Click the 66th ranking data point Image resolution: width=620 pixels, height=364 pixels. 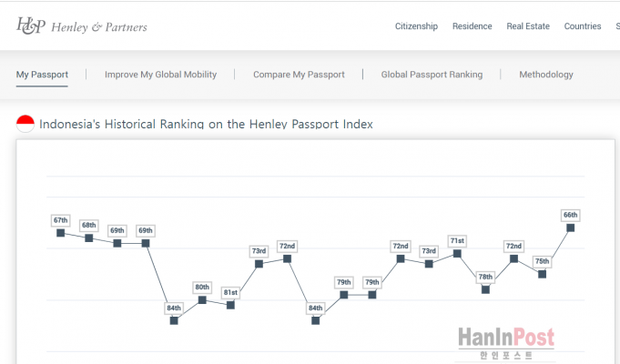[571, 227]
